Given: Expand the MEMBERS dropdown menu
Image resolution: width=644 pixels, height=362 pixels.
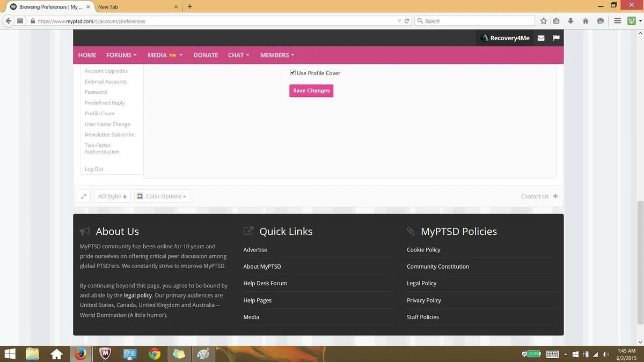Looking at the screenshot, I should click(277, 55).
